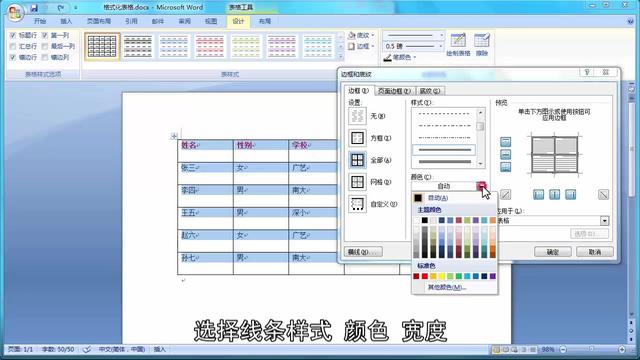This screenshot has height=360, width=640.
Task: Click the table cell containing 张三
Action: pyautogui.click(x=205, y=173)
